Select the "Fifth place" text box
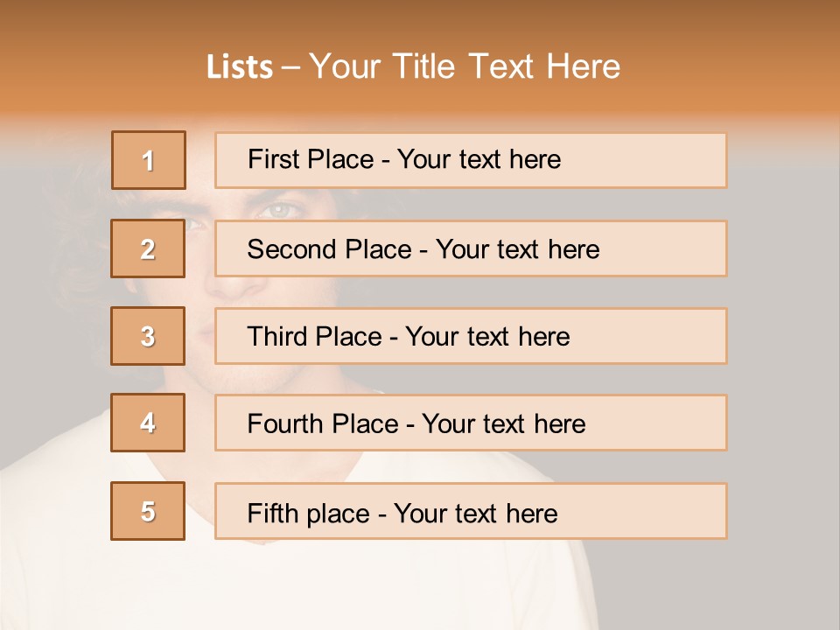Screen dimensions: 840x630 [x=471, y=512]
